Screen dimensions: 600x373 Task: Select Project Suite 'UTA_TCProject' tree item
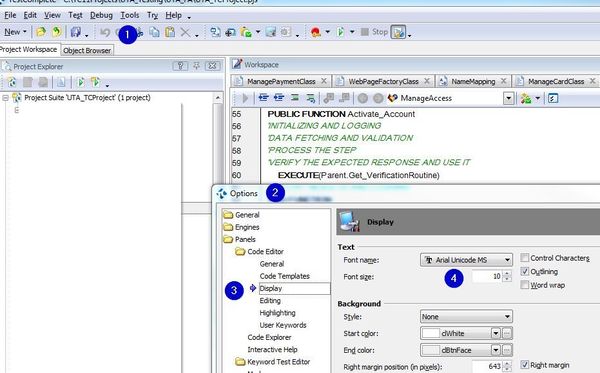[87, 98]
